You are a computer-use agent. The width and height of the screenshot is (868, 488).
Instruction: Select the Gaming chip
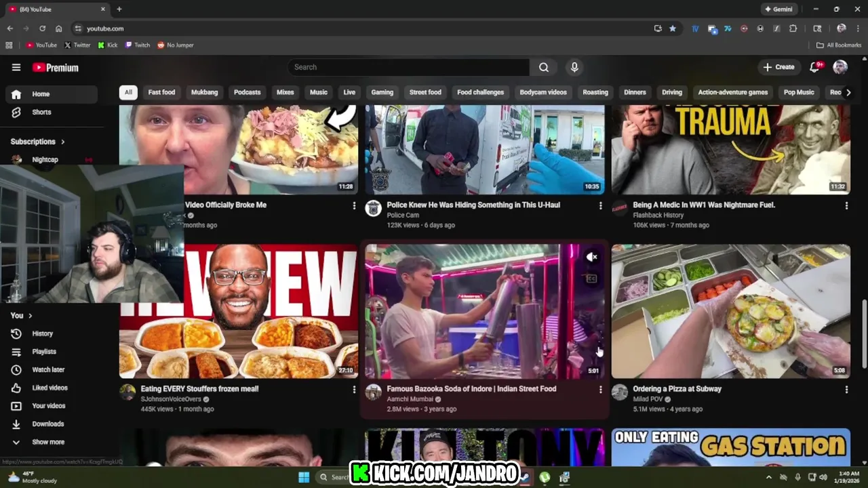pos(382,92)
